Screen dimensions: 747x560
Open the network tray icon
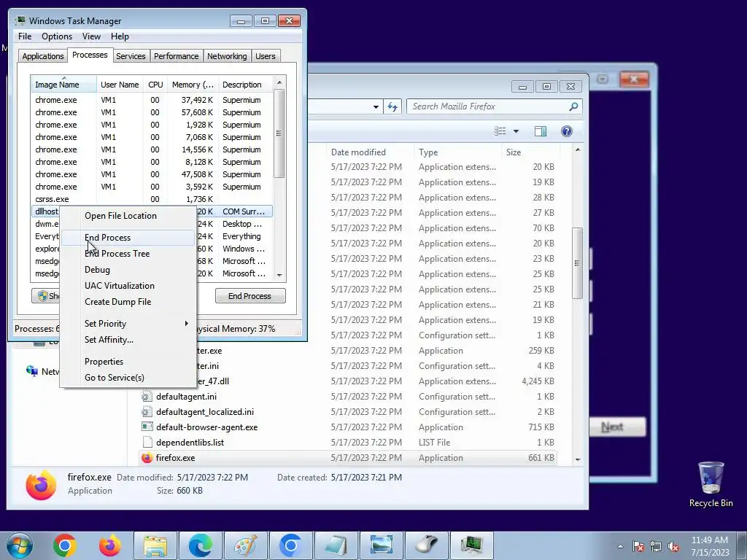pos(656,546)
